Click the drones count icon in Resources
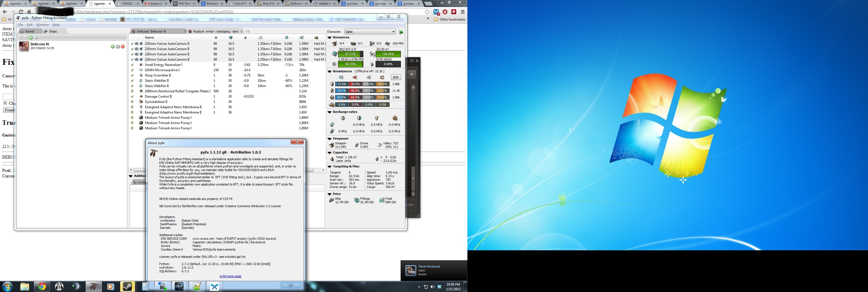This screenshot has height=292, width=868. pyautogui.click(x=372, y=43)
